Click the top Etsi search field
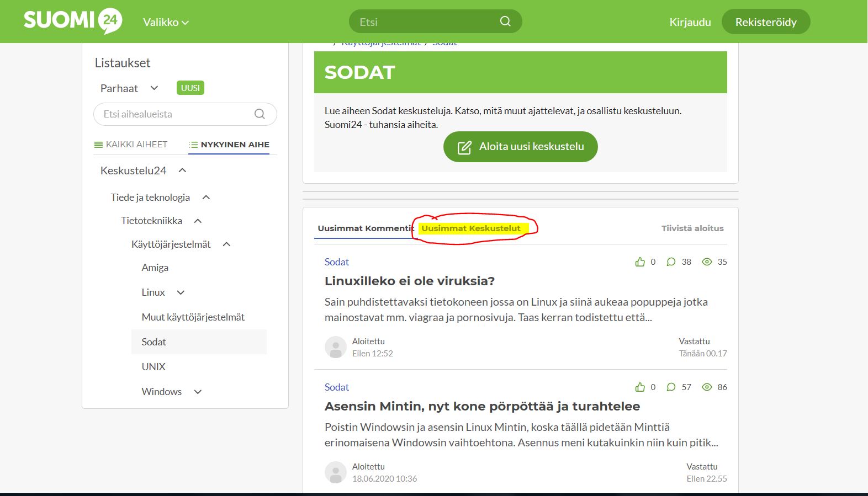The height and width of the screenshot is (496, 868). click(x=436, y=22)
